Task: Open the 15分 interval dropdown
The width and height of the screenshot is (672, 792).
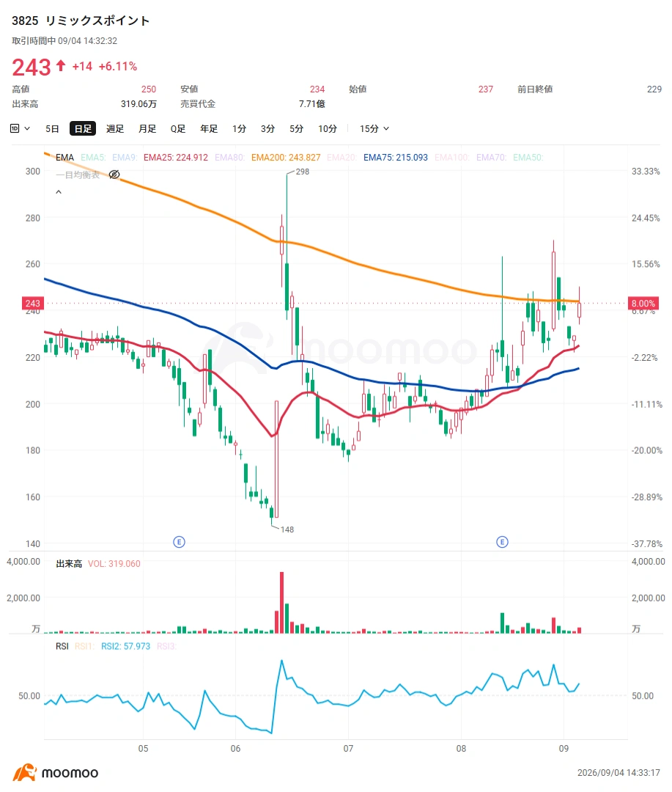Action: coord(374,129)
